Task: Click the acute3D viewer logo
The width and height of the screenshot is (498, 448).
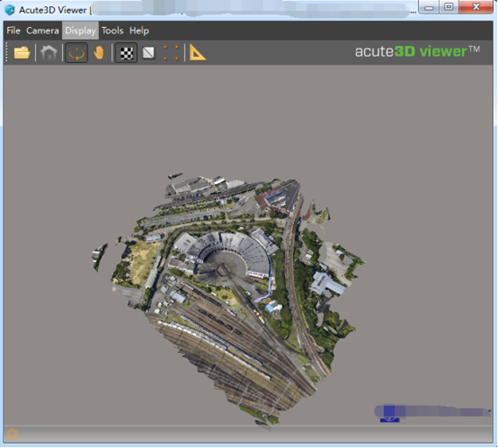Action: pyautogui.click(x=417, y=52)
